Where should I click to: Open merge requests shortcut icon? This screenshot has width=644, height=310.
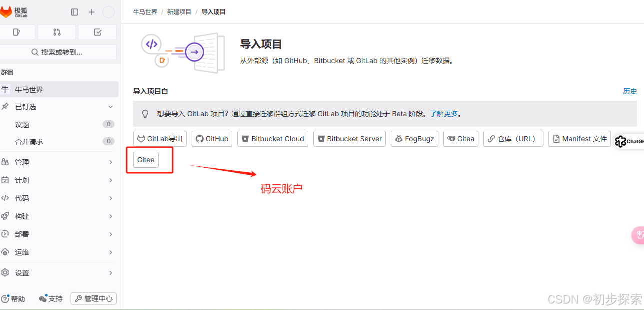[57, 32]
